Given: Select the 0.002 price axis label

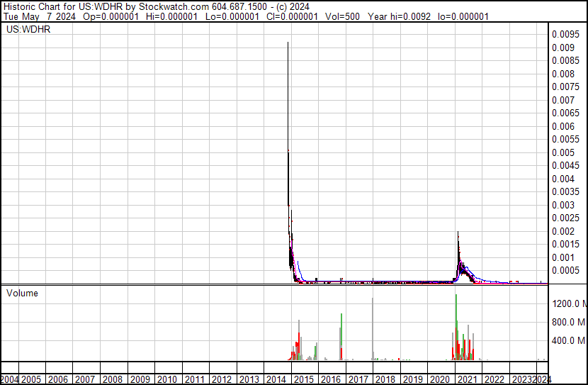Looking at the screenshot, I should coord(563,232).
